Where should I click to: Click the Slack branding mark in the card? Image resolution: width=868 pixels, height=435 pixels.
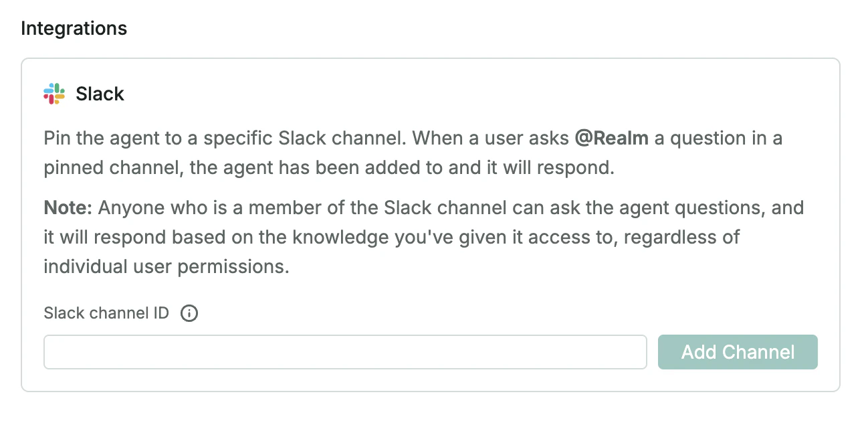(x=53, y=93)
